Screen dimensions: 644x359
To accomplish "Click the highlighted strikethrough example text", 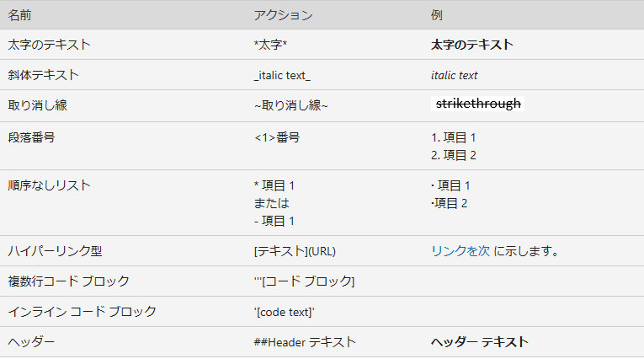I will 478,104.
